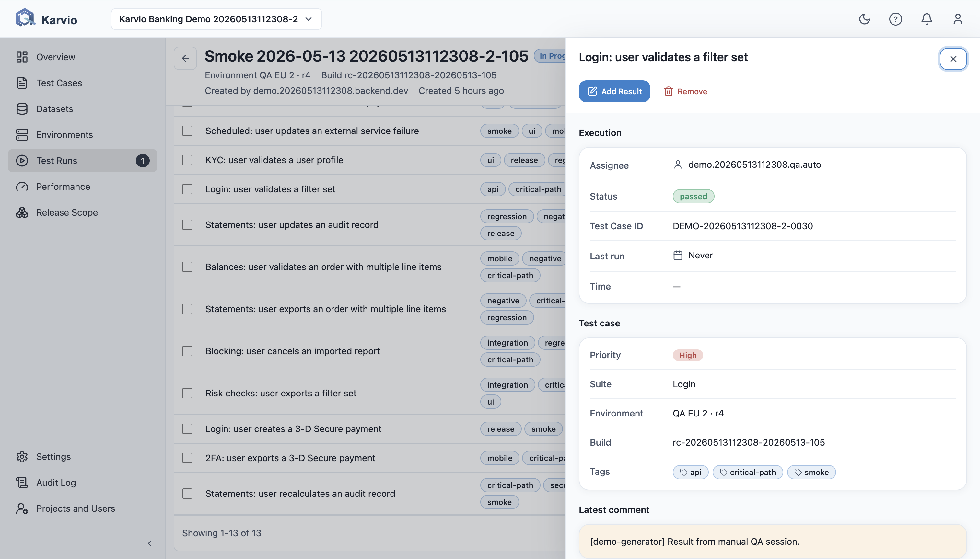Open the help question mark icon
Viewport: 980px width, 559px height.
tap(895, 19)
